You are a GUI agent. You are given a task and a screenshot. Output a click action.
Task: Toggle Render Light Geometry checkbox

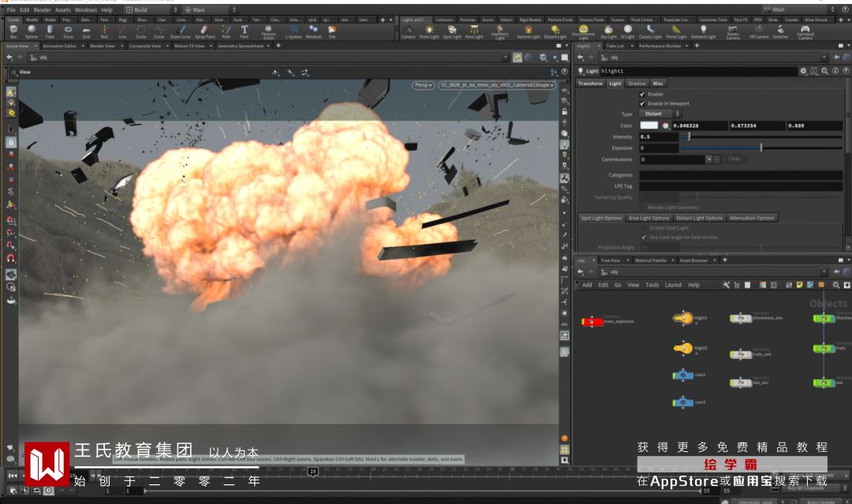coord(643,207)
